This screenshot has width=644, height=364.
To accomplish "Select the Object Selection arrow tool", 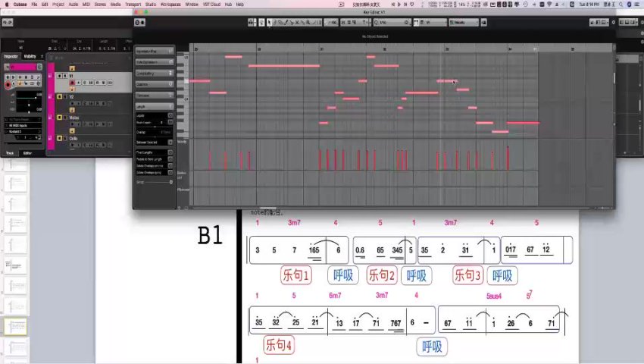I will pyautogui.click(x=269, y=22).
